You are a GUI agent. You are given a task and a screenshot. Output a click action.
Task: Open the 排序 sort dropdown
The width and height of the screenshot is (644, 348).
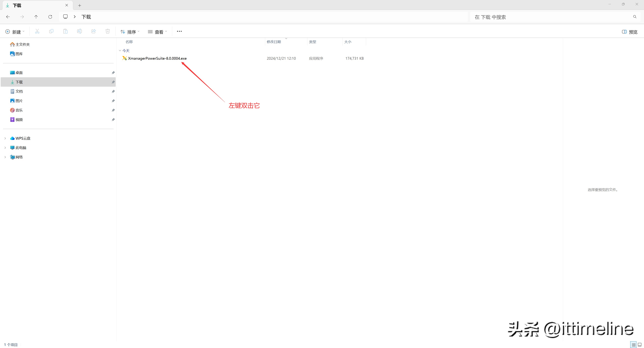pyautogui.click(x=130, y=32)
